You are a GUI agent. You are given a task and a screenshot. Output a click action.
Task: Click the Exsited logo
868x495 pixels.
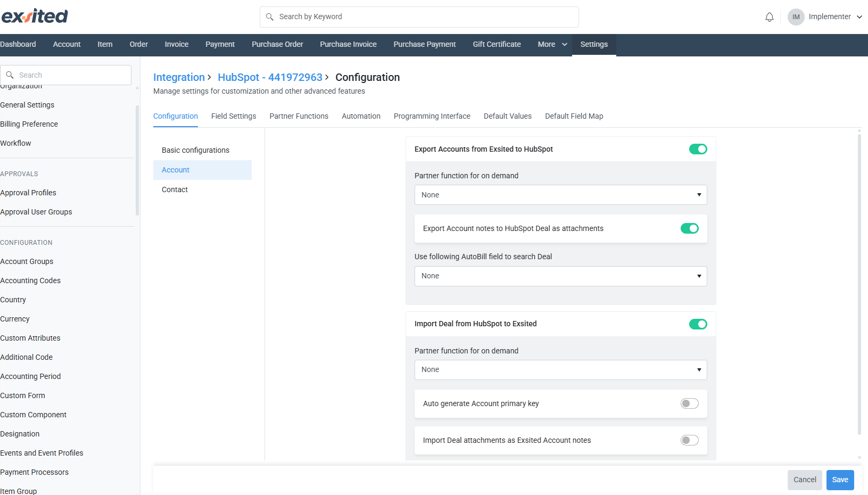[35, 16]
